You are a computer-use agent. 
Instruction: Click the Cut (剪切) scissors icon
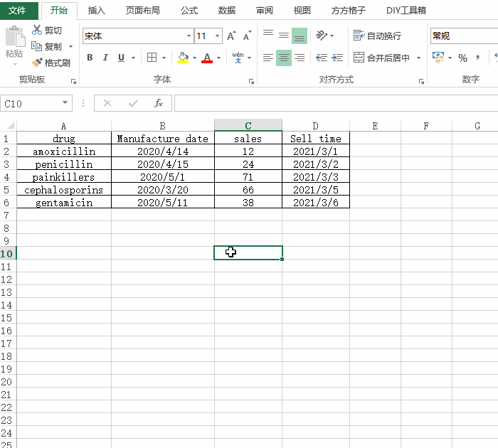pyautogui.click(x=37, y=30)
